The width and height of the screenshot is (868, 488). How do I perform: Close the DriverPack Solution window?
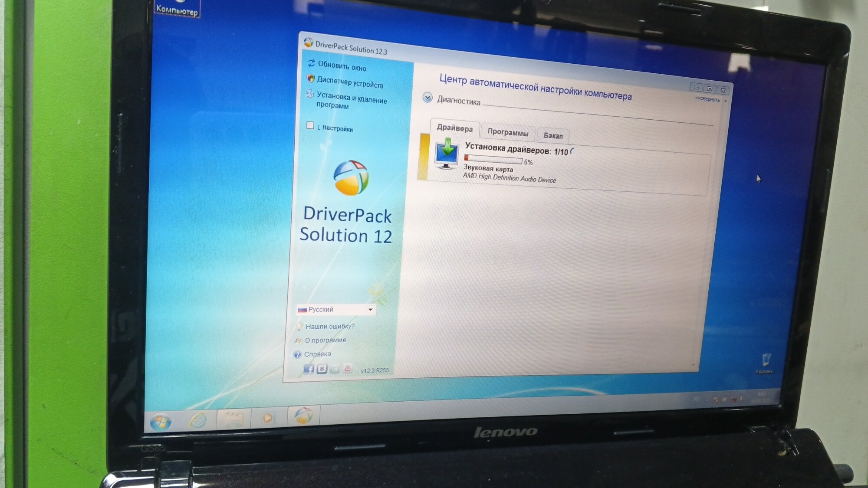[x=723, y=90]
